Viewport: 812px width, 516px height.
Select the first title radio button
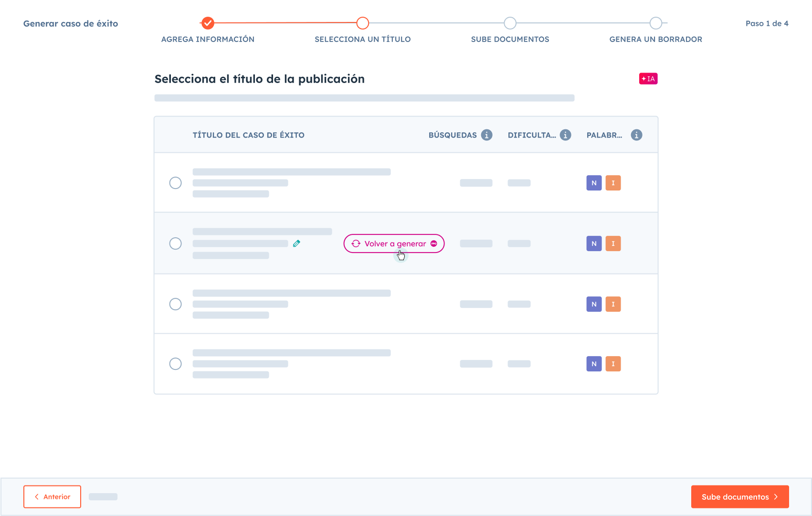[x=176, y=183]
